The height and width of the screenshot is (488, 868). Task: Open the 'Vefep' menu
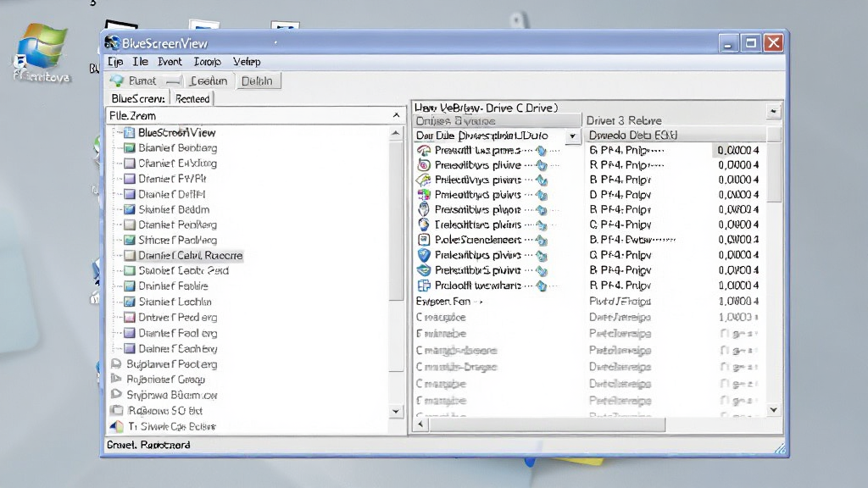click(x=247, y=61)
